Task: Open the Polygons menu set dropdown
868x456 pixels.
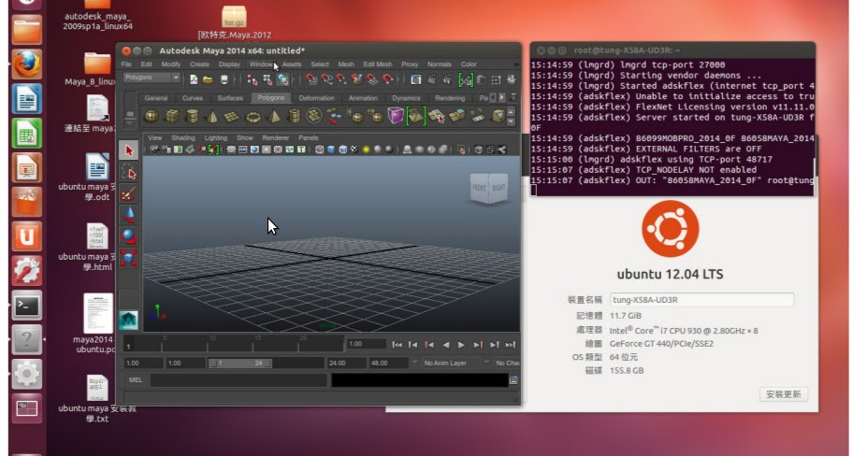Action: pyautogui.click(x=152, y=78)
